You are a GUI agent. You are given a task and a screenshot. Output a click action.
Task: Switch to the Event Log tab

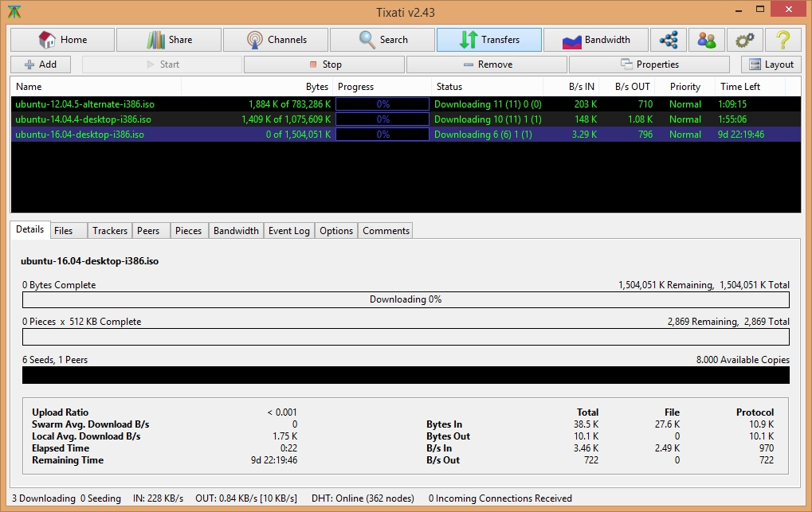click(x=289, y=231)
